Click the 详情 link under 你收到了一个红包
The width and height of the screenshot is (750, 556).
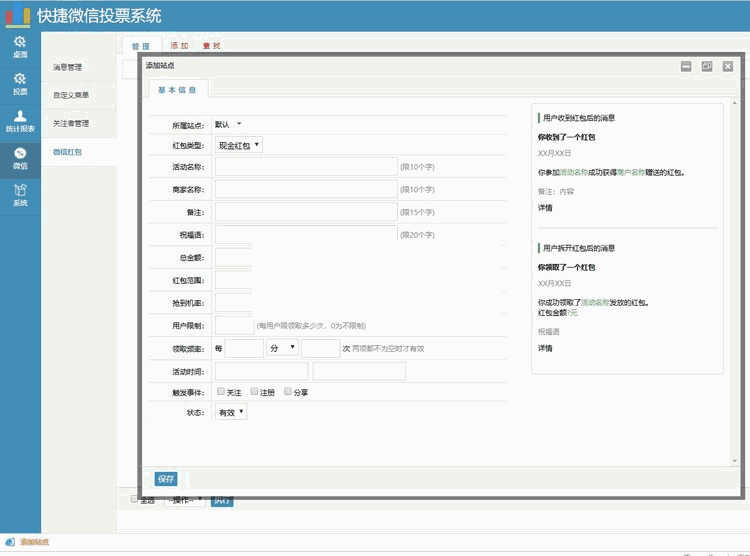point(545,208)
